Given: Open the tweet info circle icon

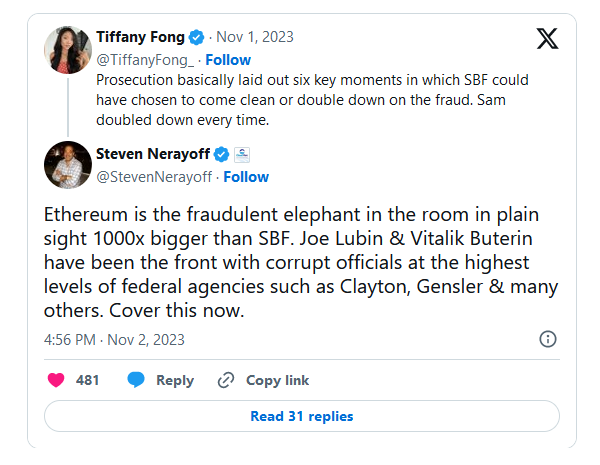Looking at the screenshot, I should pyautogui.click(x=548, y=339).
